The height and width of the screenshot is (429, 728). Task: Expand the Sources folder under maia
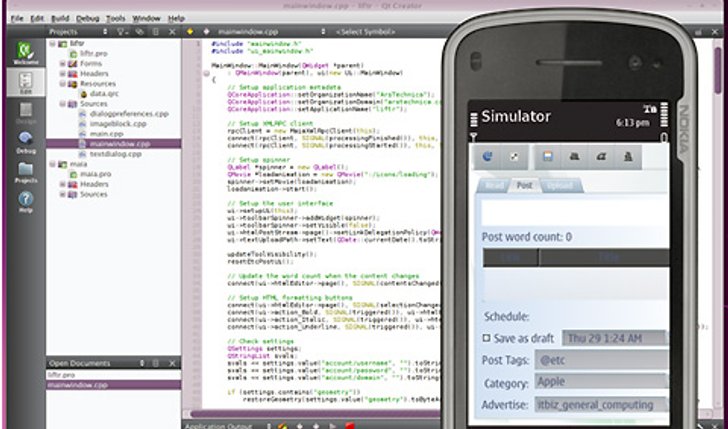pyautogui.click(x=62, y=195)
